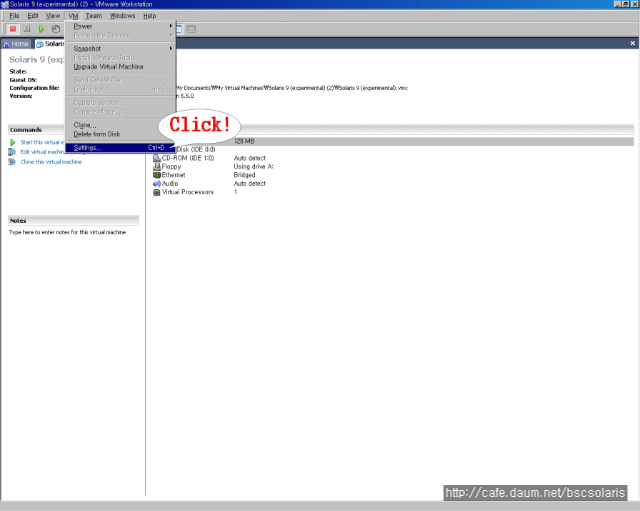This screenshot has height=511, width=640.
Task: Click the Notes section header
Action: pyautogui.click(x=73, y=220)
